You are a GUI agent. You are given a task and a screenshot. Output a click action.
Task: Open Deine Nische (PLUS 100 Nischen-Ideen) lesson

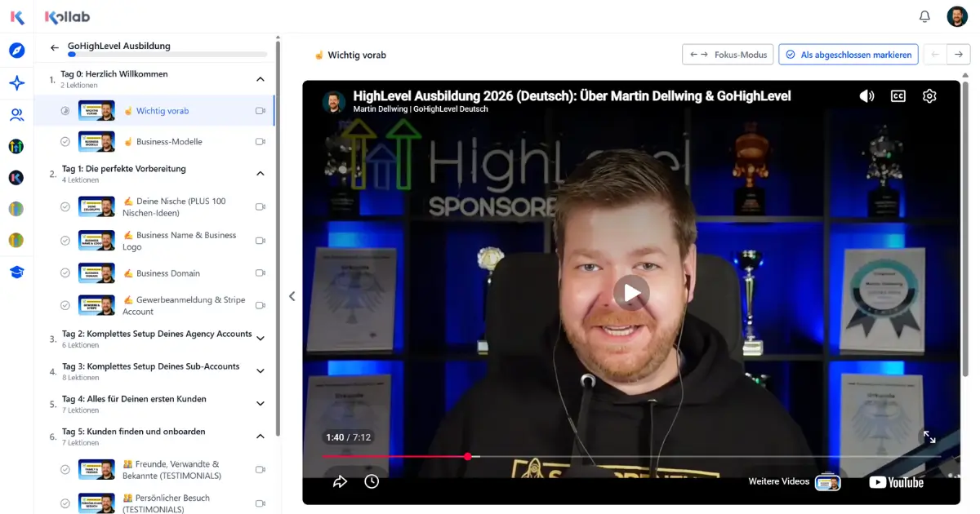[154, 207]
